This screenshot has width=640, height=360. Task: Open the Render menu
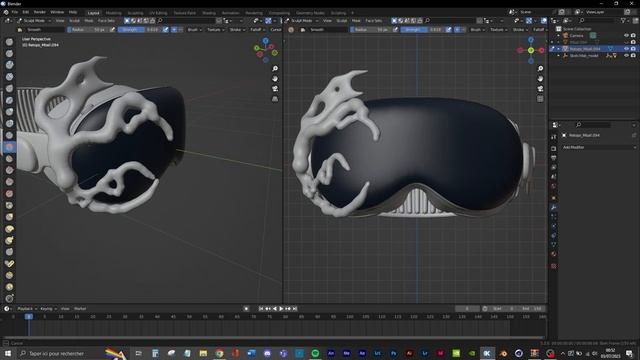[x=40, y=12]
